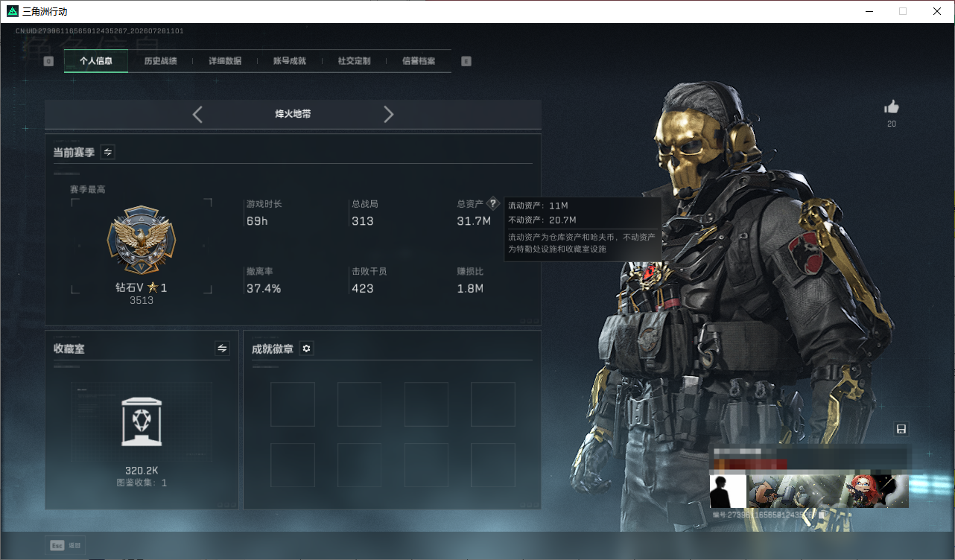This screenshot has width=955, height=560.
Task: Click the 1.8M value under 赚损比
Action: click(x=470, y=288)
